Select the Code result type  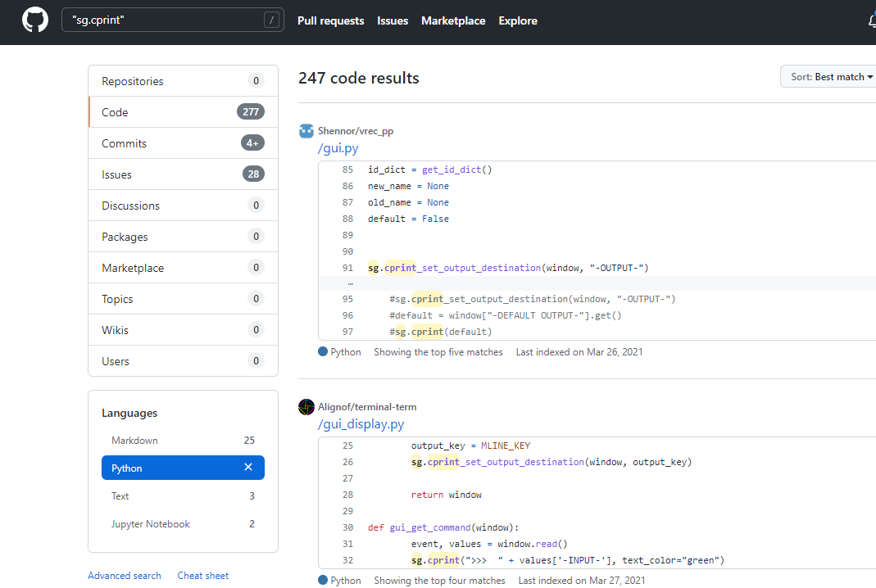coord(184,112)
